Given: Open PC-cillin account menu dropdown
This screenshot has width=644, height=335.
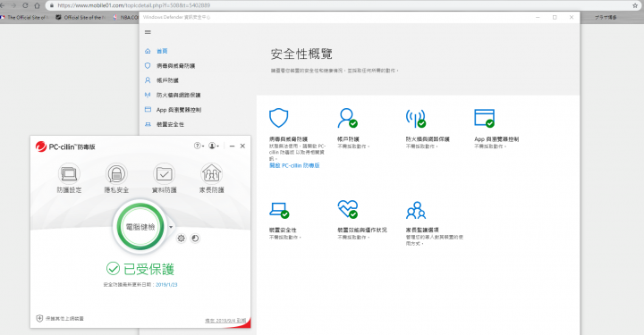Looking at the screenshot, I should click(x=214, y=146).
